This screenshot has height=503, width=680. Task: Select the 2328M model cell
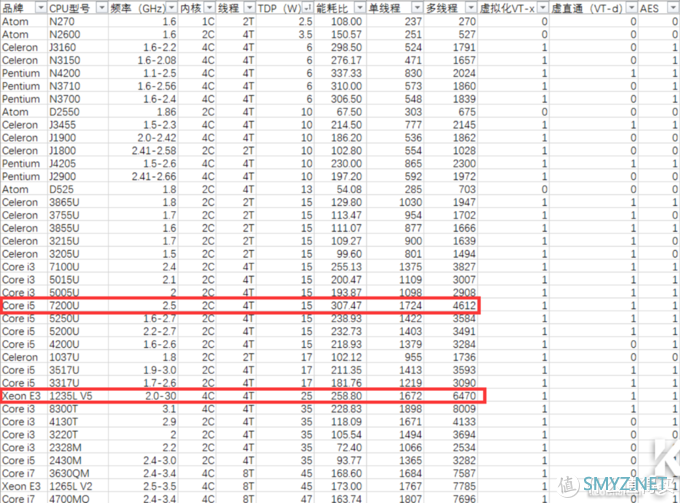pyautogui.click(x=78, y=448)
